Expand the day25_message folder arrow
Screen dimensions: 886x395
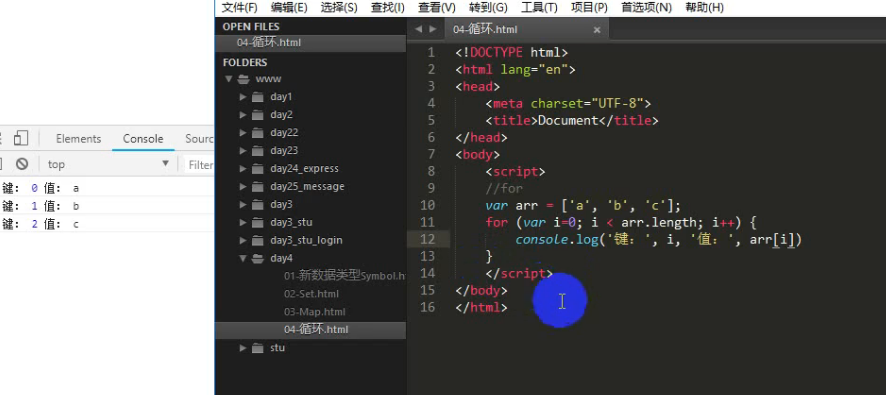coord(242,186)
